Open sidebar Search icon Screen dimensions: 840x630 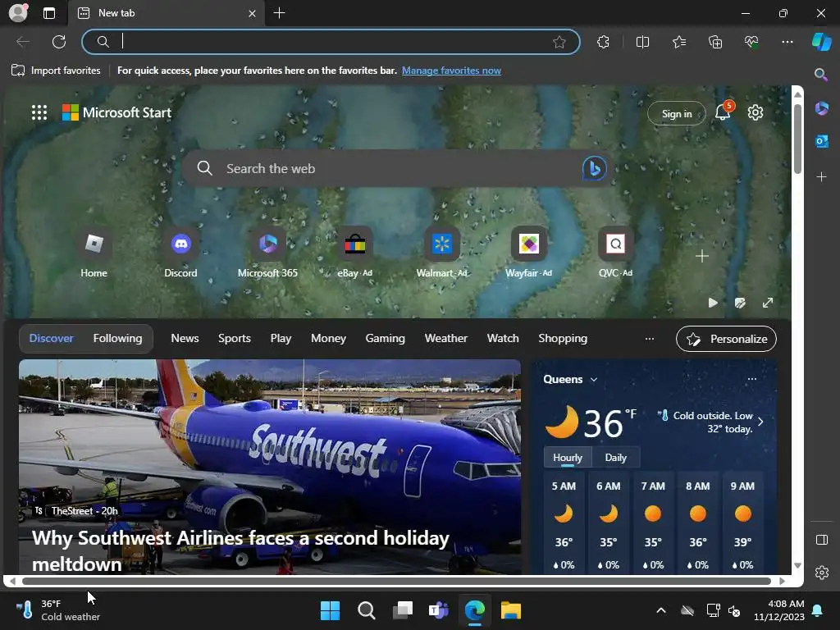pos(821,75)
